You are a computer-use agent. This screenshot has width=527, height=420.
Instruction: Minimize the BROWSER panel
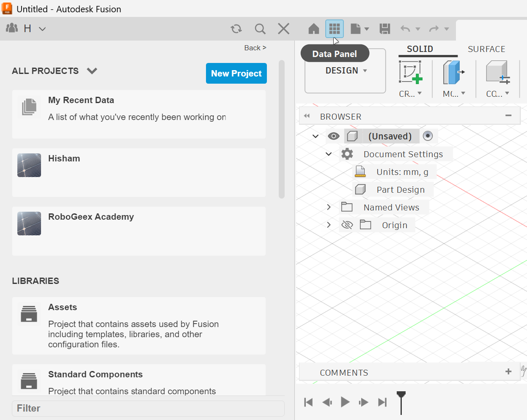(x=508, y=115)
